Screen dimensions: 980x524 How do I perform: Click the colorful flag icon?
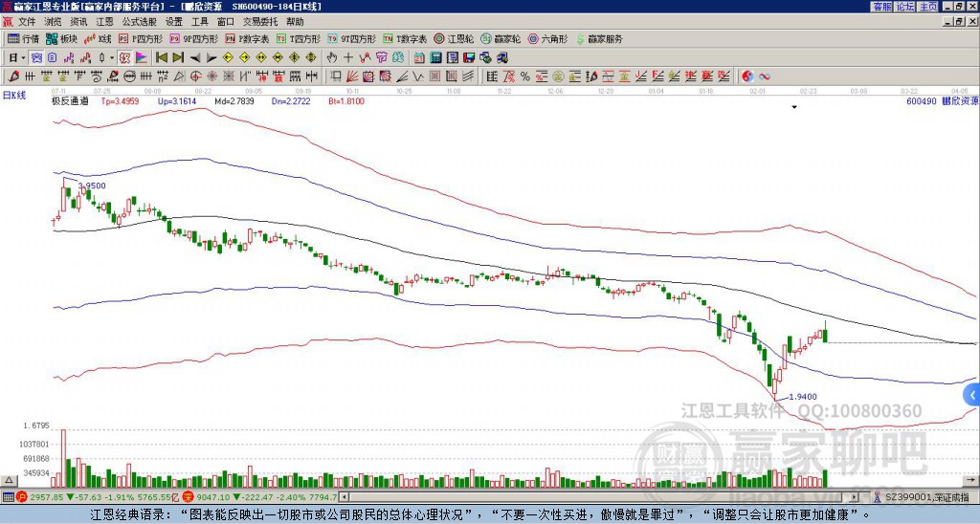(142, 58)
